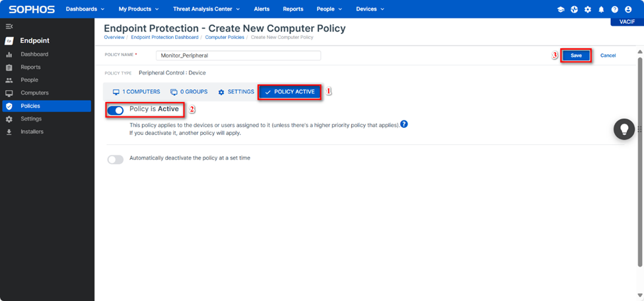Open the 1 Computers tab
Viewport: 644px width, 301px height.
[136, 92]
